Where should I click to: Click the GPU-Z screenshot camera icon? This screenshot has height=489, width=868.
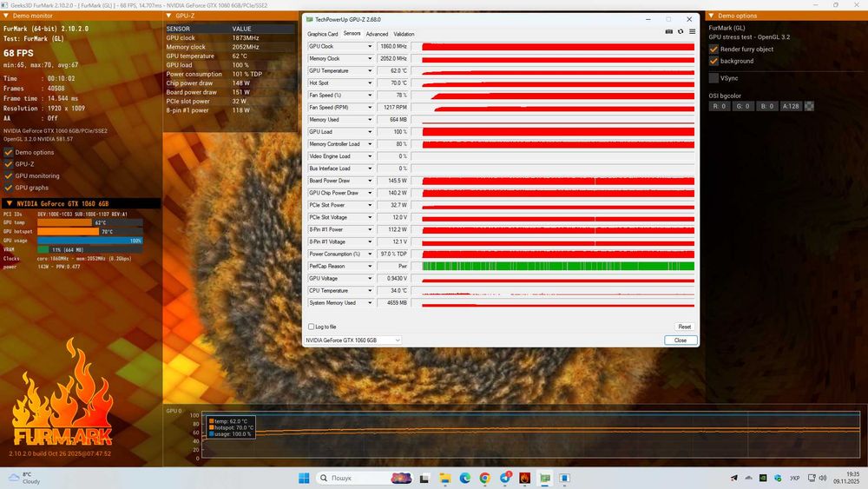(668, 31)
